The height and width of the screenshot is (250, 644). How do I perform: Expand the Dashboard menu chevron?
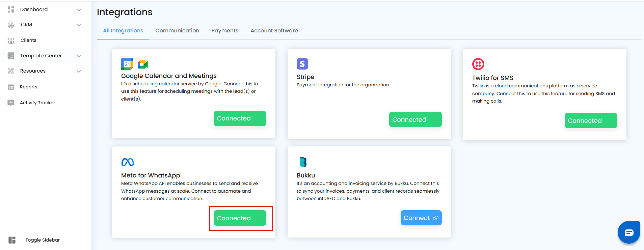point(79,10)
